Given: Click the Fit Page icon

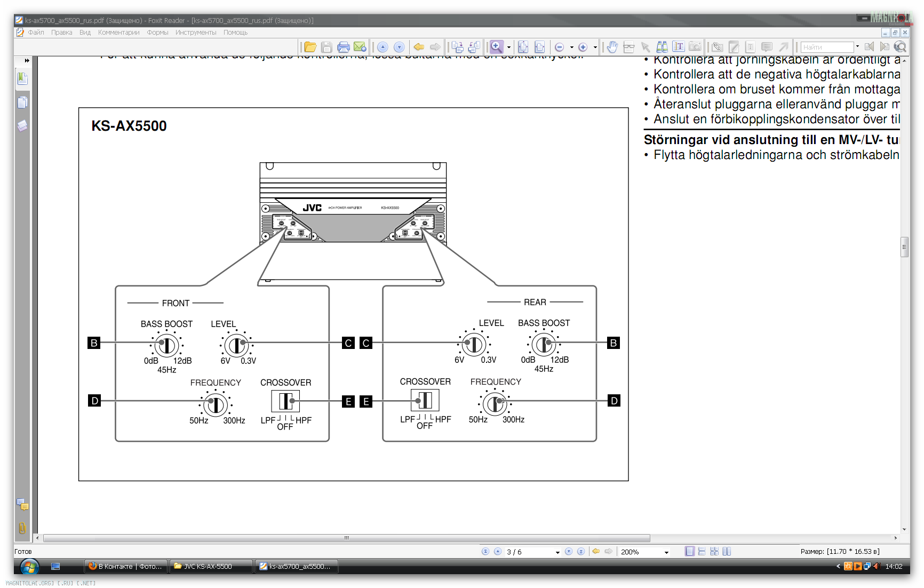Looking at the screenshot, I should [523, 47].
